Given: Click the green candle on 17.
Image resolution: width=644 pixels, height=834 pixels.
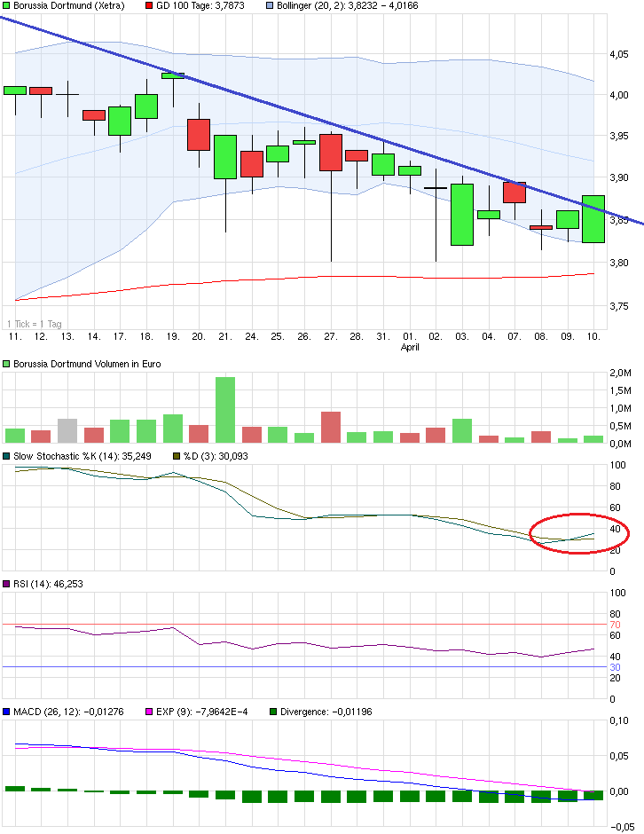Looking at the screenshot, I should [120, 122].
